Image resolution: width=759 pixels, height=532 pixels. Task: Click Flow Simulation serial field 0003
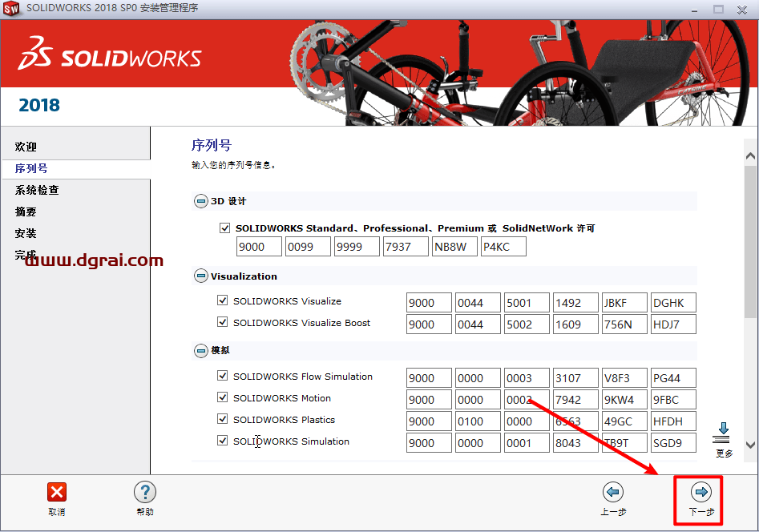[x=527, y=378]
